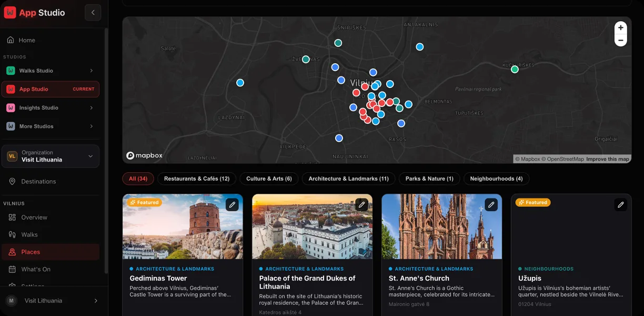Viewport: 644px width, 316px height.
Task: Click the Užupis card title
Action: 529,278
